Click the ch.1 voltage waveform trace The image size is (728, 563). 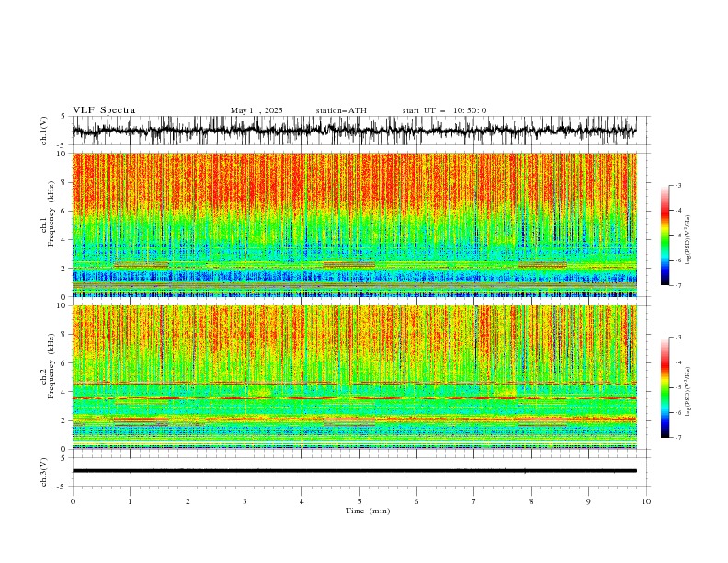click(x=354, y=131)
